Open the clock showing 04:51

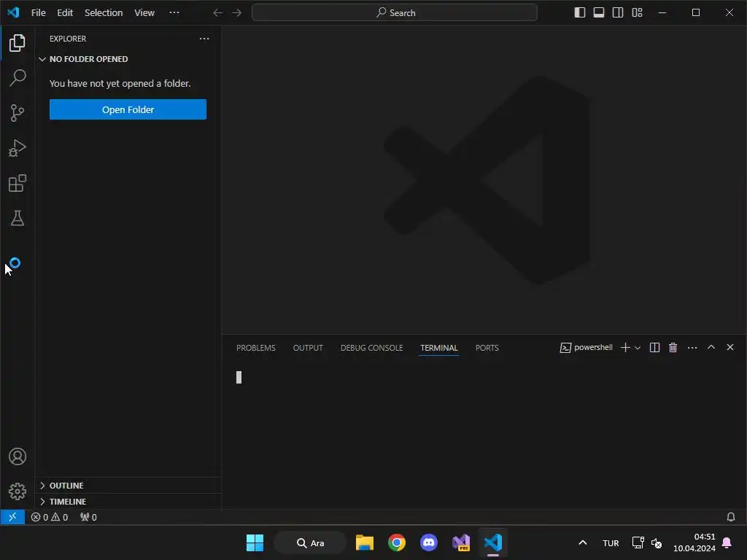coord(694,542)
